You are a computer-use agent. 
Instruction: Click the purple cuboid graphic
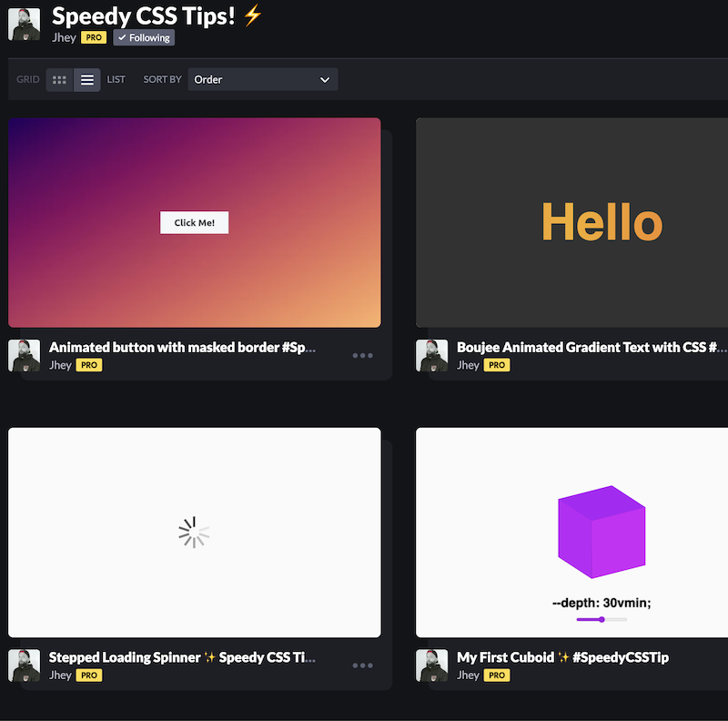coord(602,532)
